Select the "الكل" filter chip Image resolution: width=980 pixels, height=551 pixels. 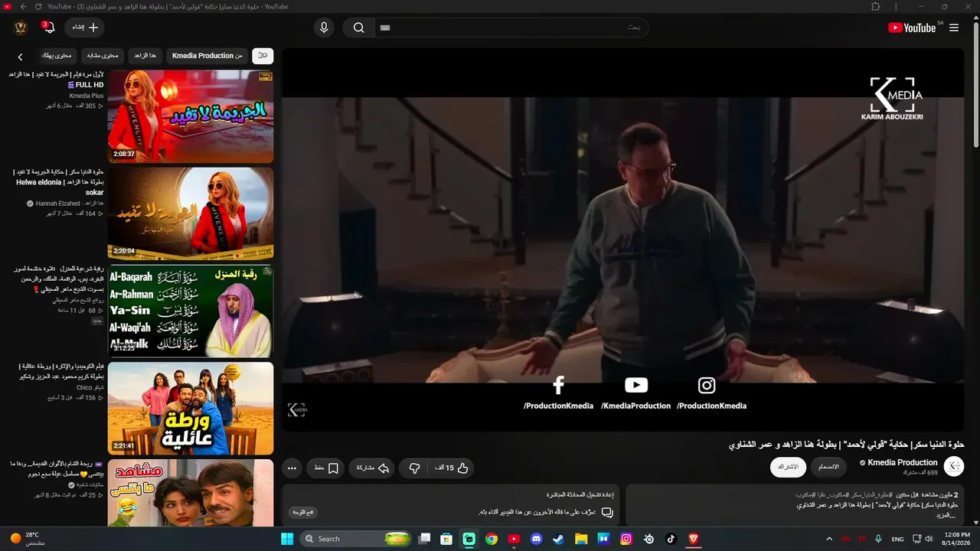[263, 56]
